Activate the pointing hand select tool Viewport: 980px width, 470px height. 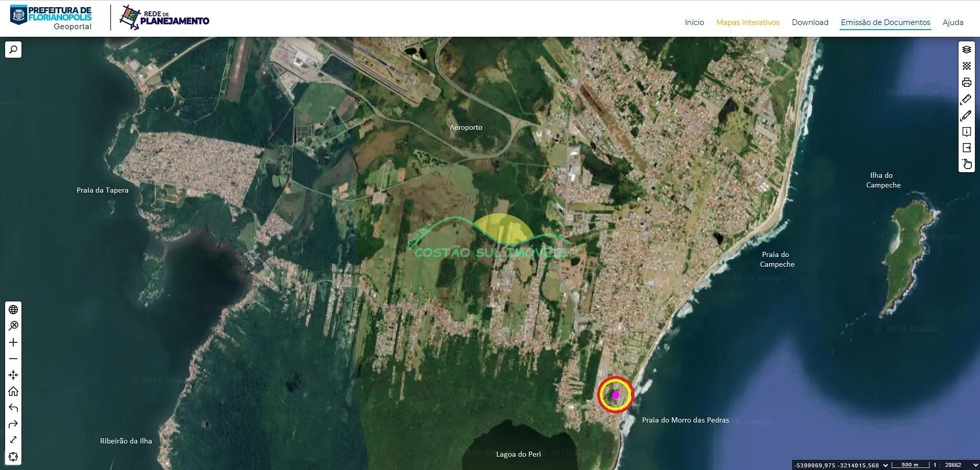click(967, 164)
